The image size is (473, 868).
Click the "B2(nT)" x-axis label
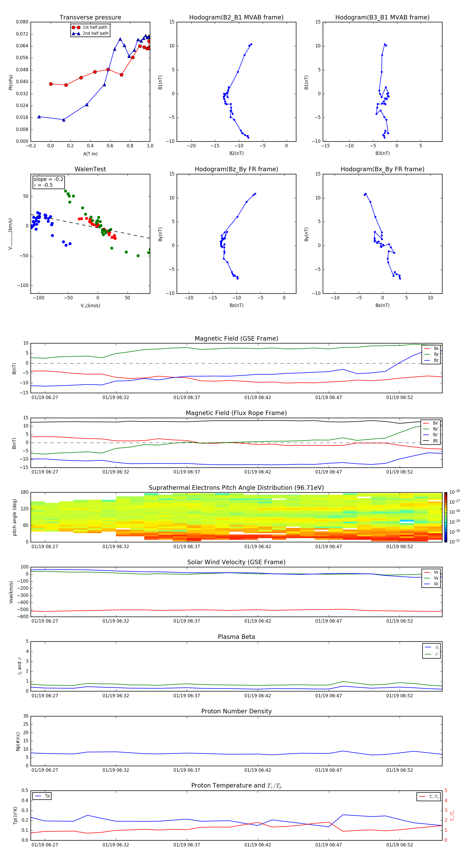point(236,153)
